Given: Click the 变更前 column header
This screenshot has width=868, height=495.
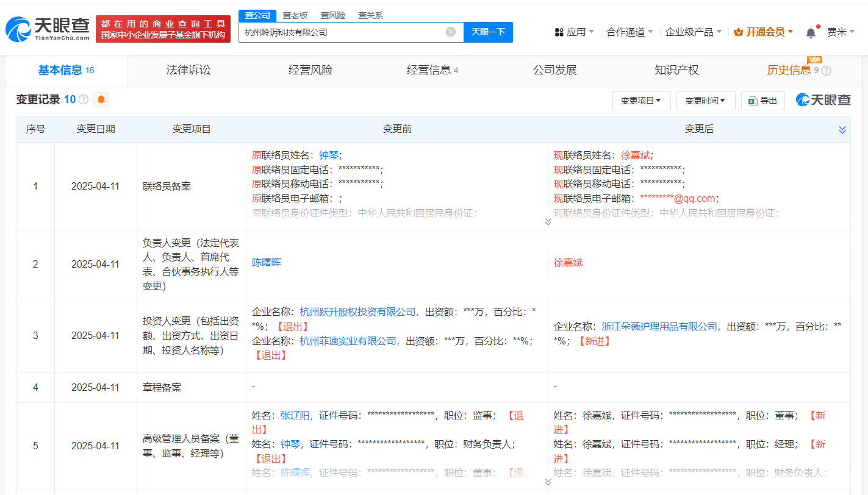Looking at the screenshot, I should coord(397,129).
